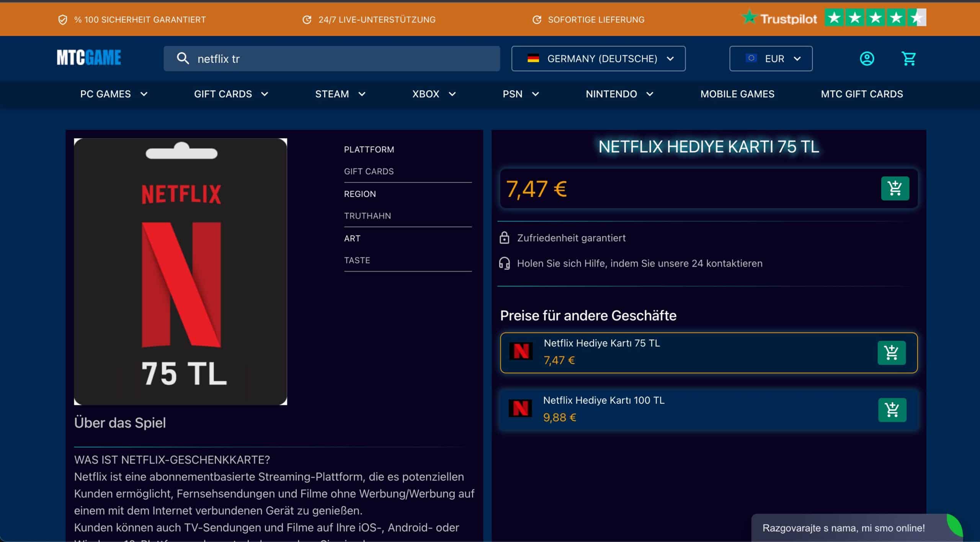This screenshot has height=542, width=980.
Task: Click the netflix tr search field
Action: (x=332, y=59)
